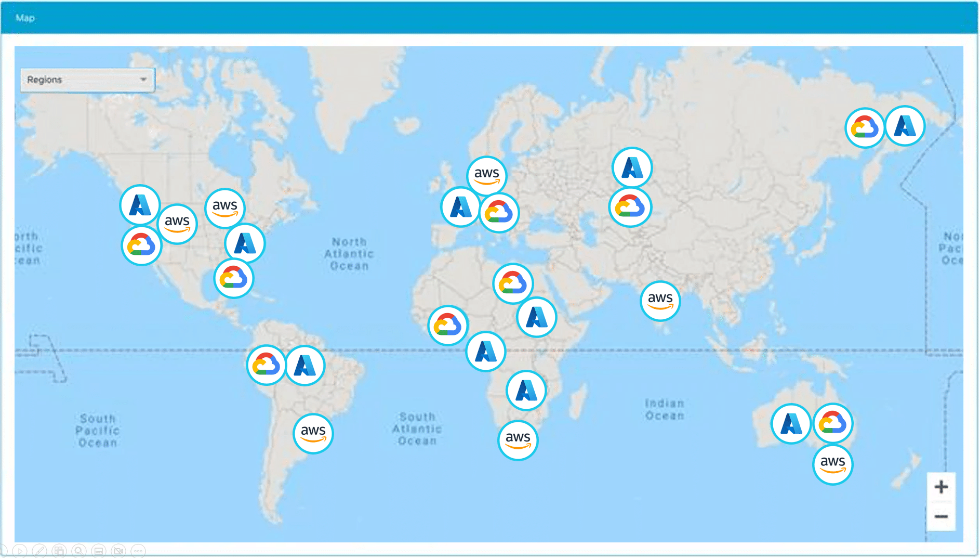This screenshot has width=980, height=558.
Task: Select the Google Cloud marker in western South America
Action: click(266, 365)
